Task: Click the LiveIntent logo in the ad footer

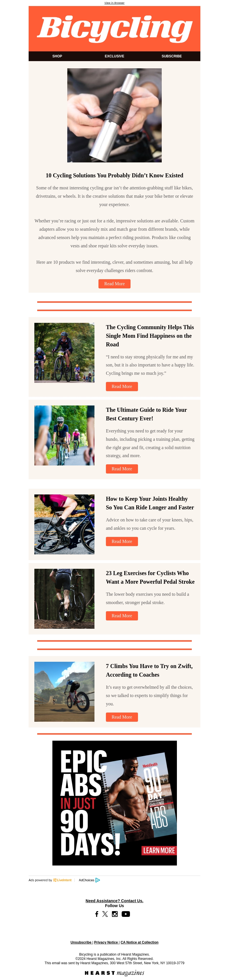Action: [62, 880]
